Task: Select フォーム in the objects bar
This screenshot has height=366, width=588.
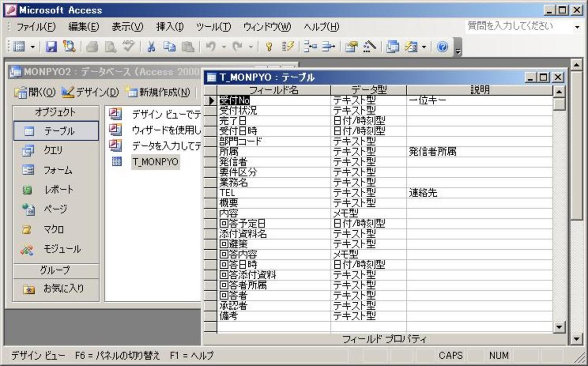Action: 56,171
